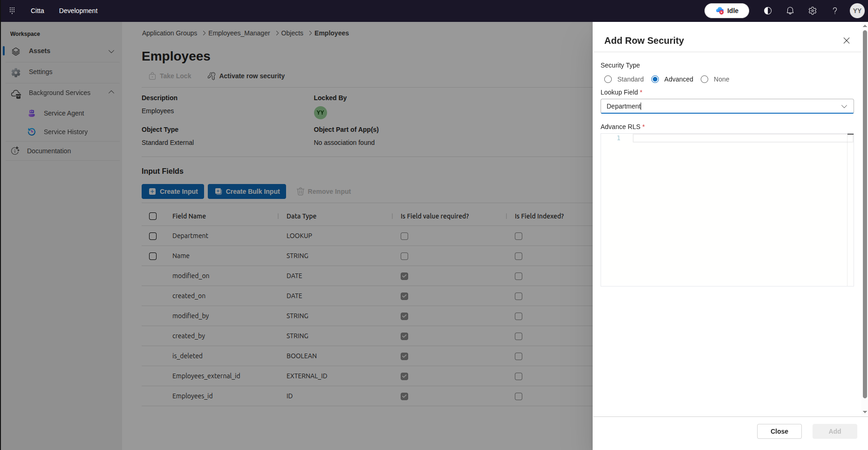Open Service Agent from sidebar

coord(64,113)
